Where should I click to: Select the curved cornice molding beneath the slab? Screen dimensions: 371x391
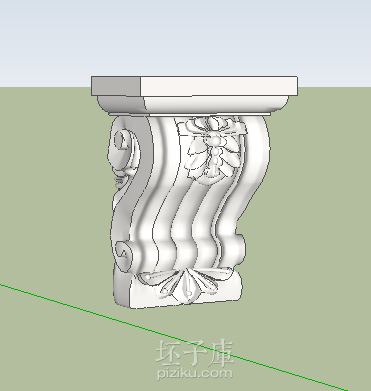coord(193,104)
